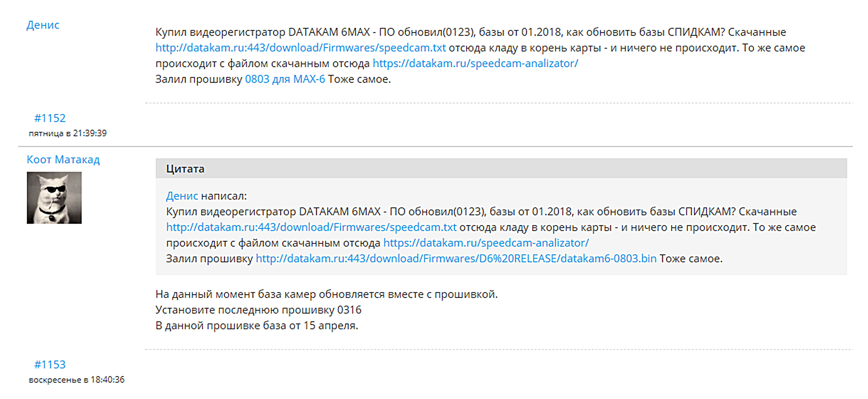
Task: Open the speedcam.txt link inside the quote
Action: tap(311, 227)
